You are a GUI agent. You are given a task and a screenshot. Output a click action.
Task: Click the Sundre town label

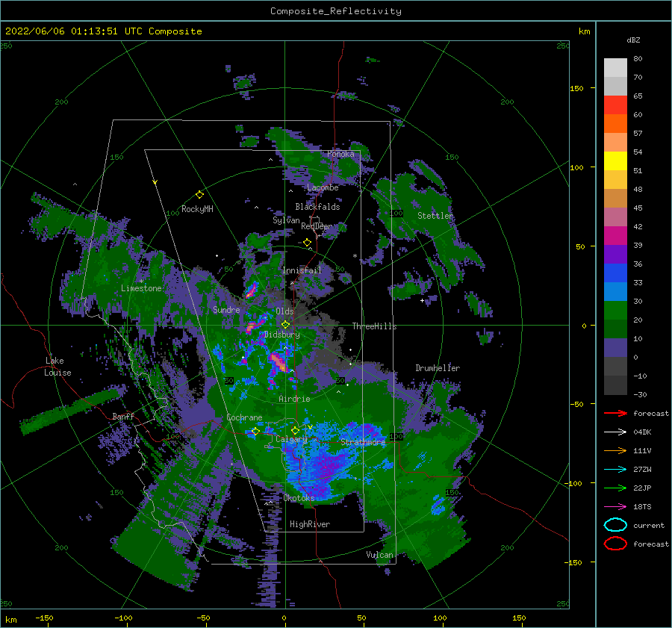[x=226, y=309]
